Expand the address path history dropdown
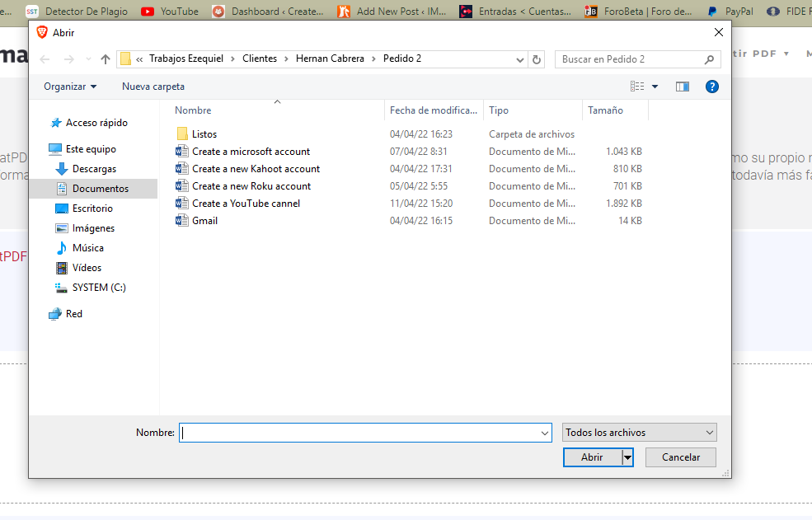Image resolution: width=812 pixels, height=520 pixels. (x=520, y=59)
